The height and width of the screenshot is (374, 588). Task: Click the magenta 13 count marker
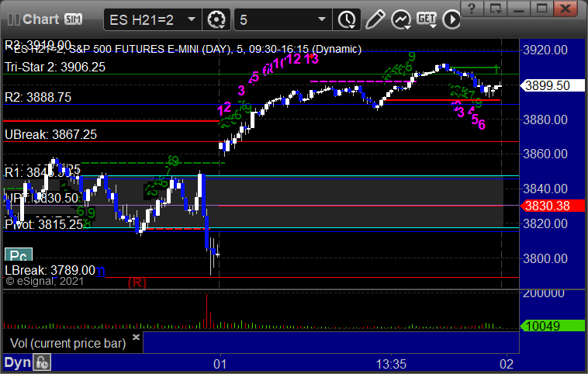click(x=311, y=59)
